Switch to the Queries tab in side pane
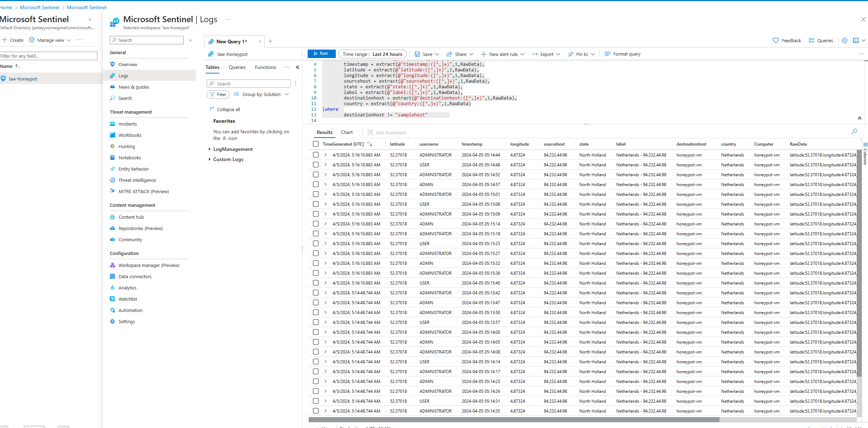 237,67
